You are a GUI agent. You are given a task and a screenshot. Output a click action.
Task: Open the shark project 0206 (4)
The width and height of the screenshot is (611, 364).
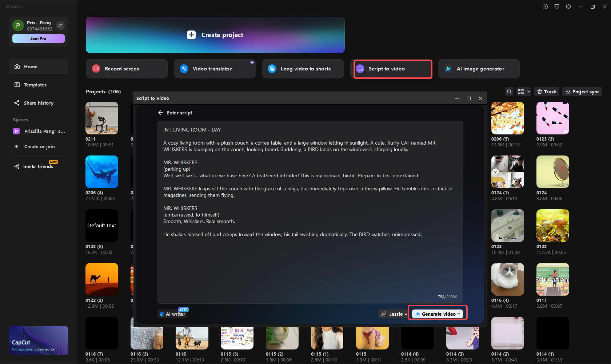pos(102,172)
